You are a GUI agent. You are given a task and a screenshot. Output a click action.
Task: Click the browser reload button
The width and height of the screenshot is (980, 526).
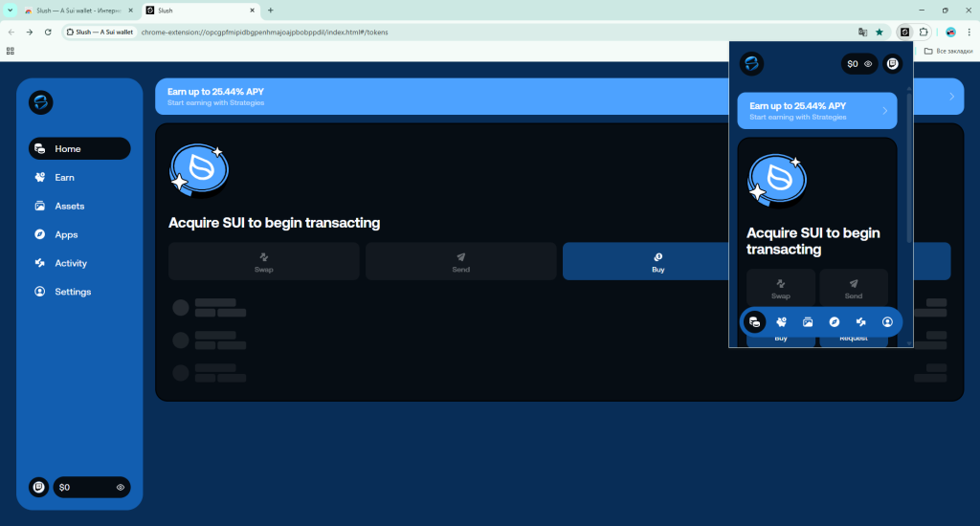(x=48, y=32)
